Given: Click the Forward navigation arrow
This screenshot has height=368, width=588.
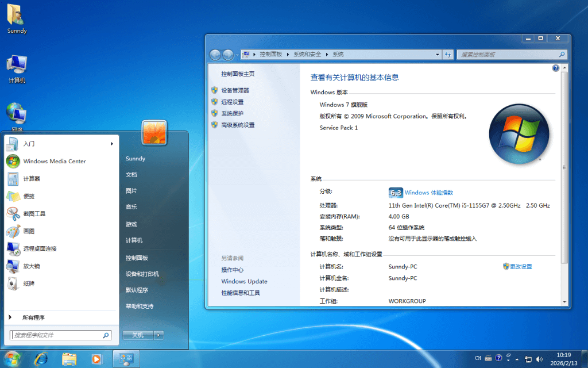Looking at the screenshot, I should 228,55.
